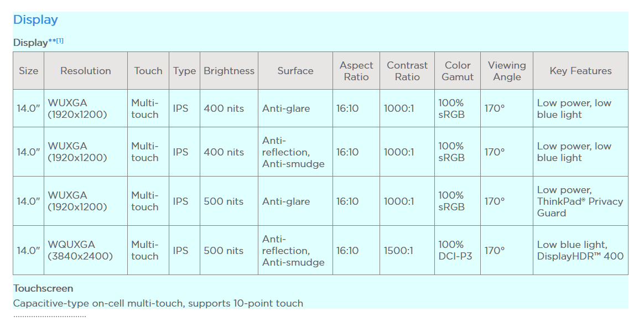Viewport: 644px width, 321px height.
Task: Click the Viewing Angle column header
Action: (x=507, y=71)
